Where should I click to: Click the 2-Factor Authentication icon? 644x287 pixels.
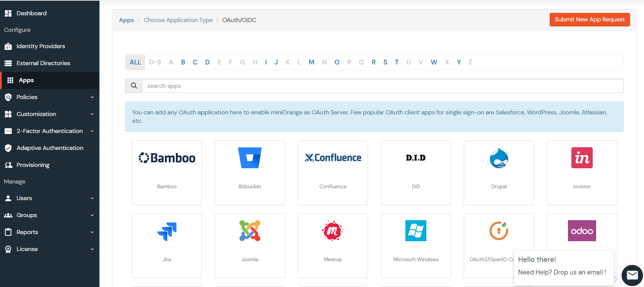[x=8, y=131]
